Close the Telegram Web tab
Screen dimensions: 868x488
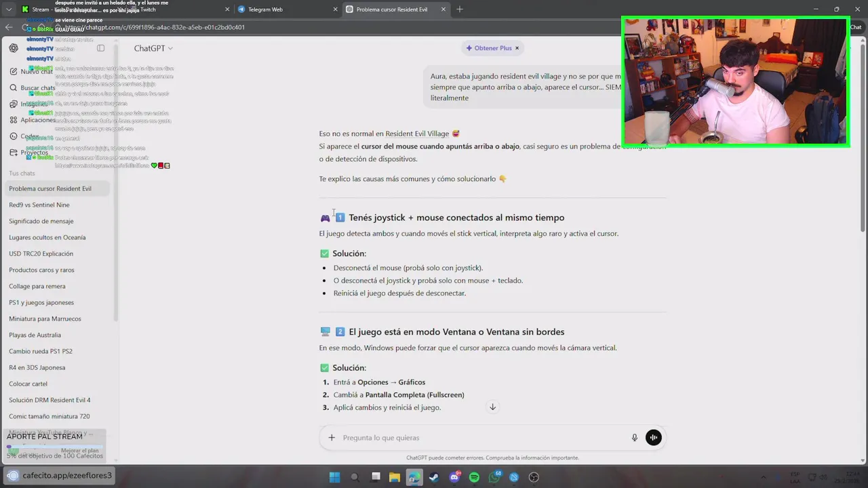coord(335,9)
